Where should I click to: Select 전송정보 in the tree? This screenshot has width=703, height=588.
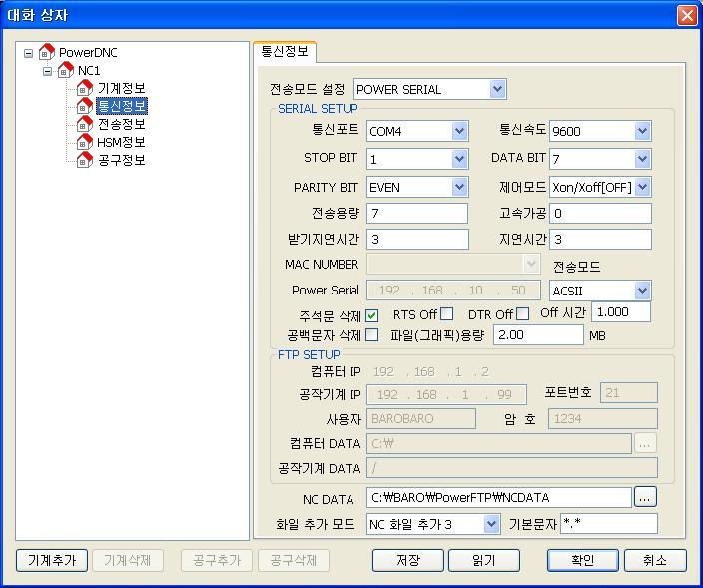tap(122, 124)
